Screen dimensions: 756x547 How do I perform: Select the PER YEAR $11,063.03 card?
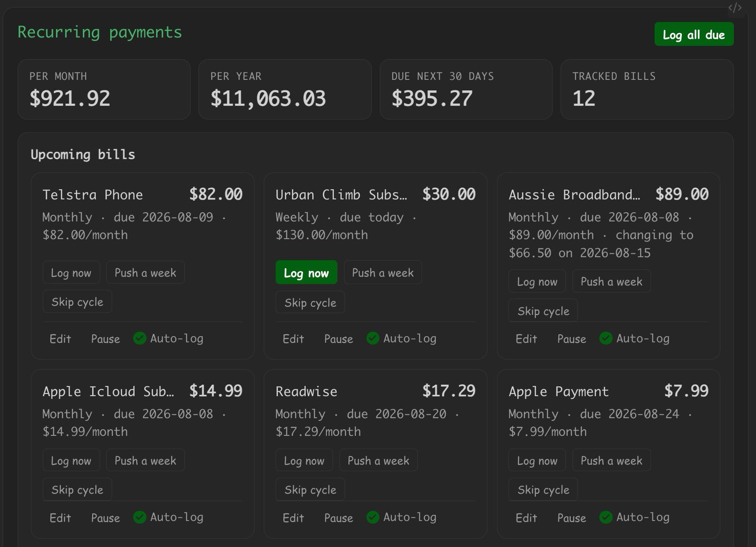coord(285,89)
